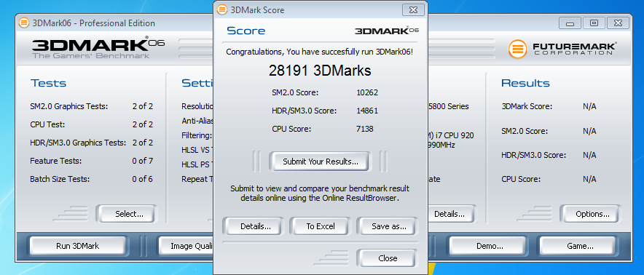Close the Score dialog with the Close button
Screen dimensions: 644x275
click(x=388, y=258)
